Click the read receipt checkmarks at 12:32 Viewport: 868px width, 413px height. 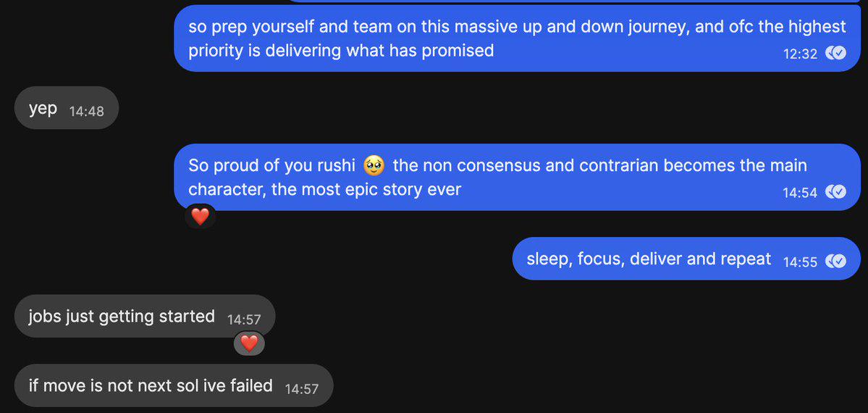pos(836,53)
